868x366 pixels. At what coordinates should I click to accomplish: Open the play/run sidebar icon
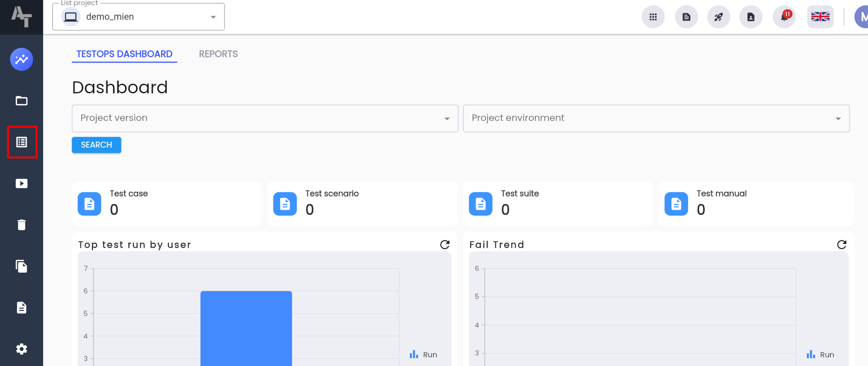tap(22, 183)
